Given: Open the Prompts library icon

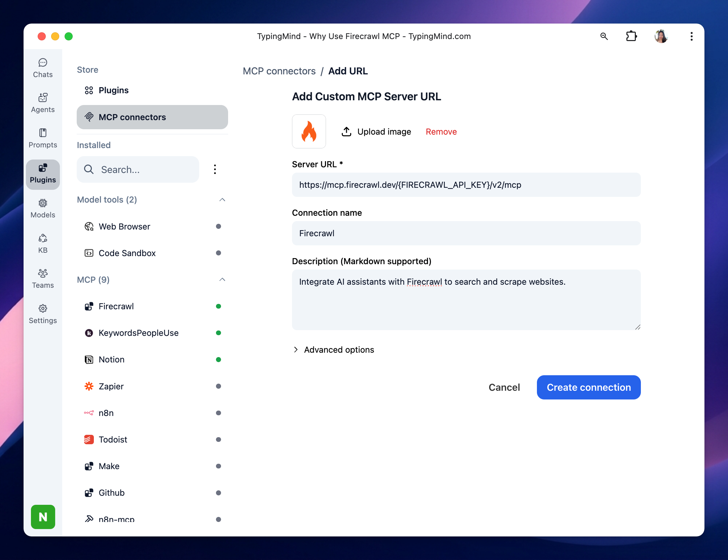Looking at the screenshot, I should (x=43, y=138).
